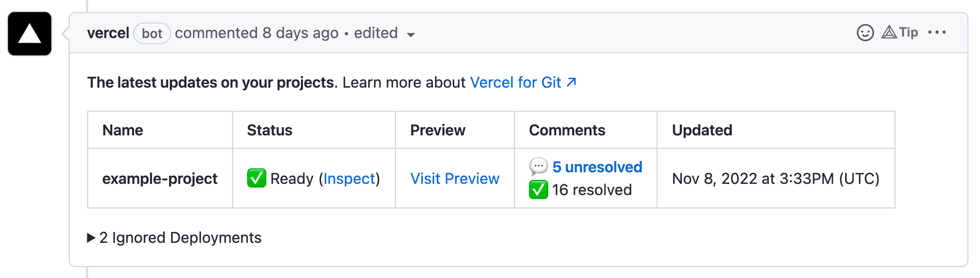Click the Vercel triangle avatar logo
The width and height of the screenshot is (980, 278).
pos(30,34)
